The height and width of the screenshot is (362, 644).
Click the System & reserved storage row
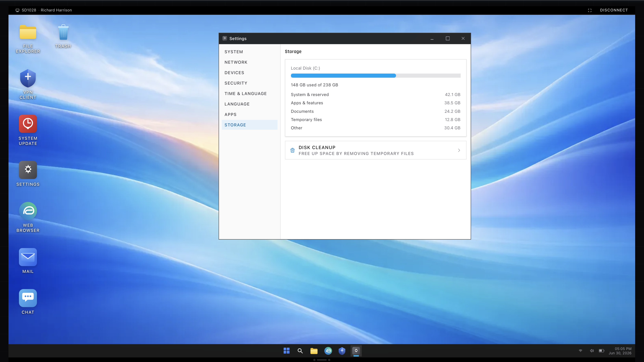tap(376, 95)
